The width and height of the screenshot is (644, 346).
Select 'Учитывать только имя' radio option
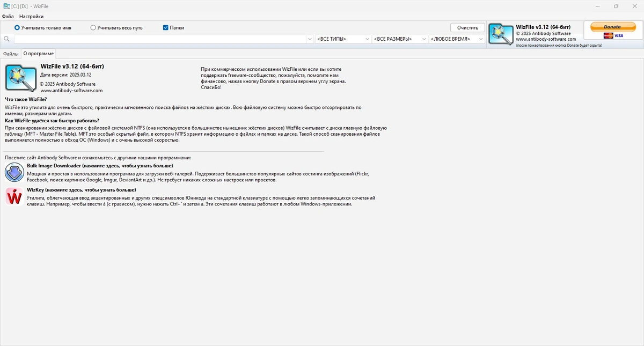(x=42, y=27)
